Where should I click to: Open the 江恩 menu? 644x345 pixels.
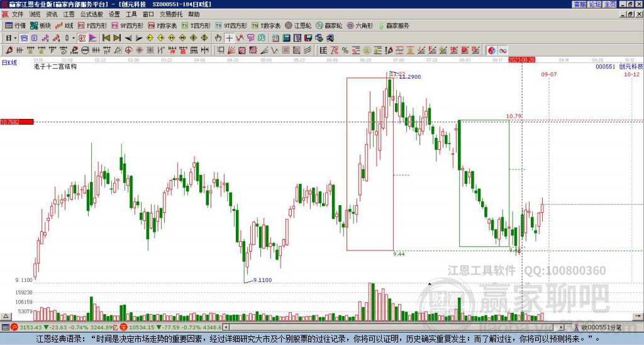69,14
